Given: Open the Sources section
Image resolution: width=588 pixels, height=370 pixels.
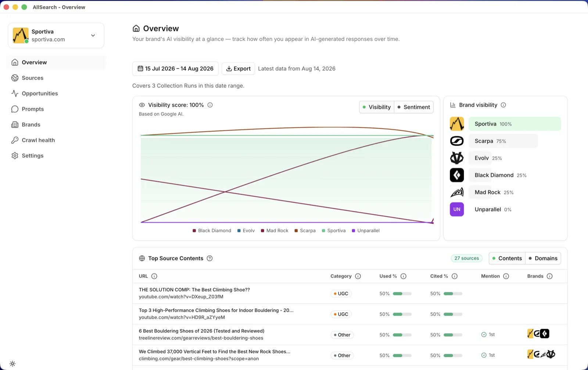Looking at the screenshot, I should click(x=56, y=78).
